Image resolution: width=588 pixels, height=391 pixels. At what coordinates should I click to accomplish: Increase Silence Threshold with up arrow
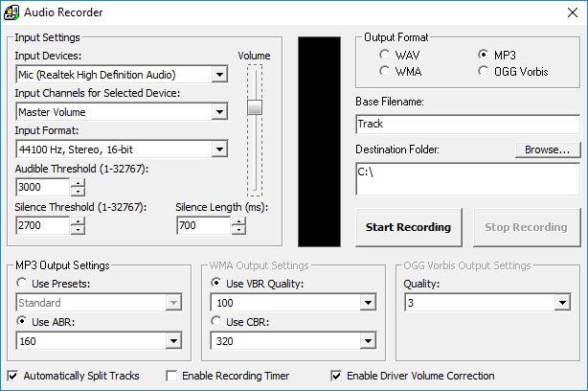coord(78,221)
